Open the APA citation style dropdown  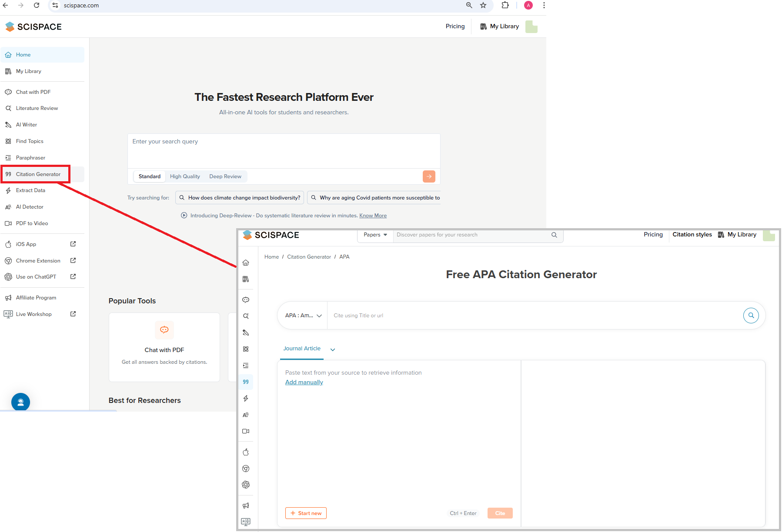point(303,316)
